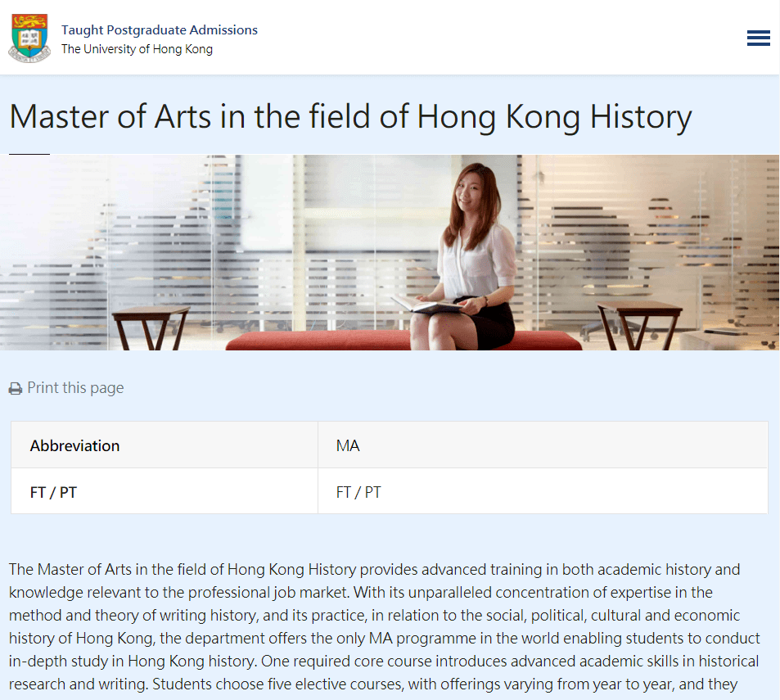
Task: Select the bold 'FT / PT' row label
Action: pos(53,493)
